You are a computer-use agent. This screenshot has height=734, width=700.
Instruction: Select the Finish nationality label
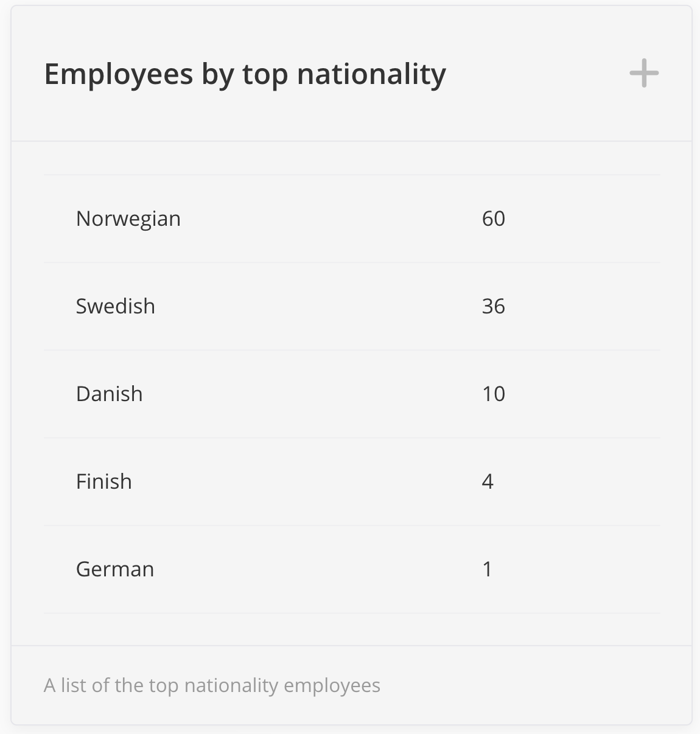pos(103,481)
